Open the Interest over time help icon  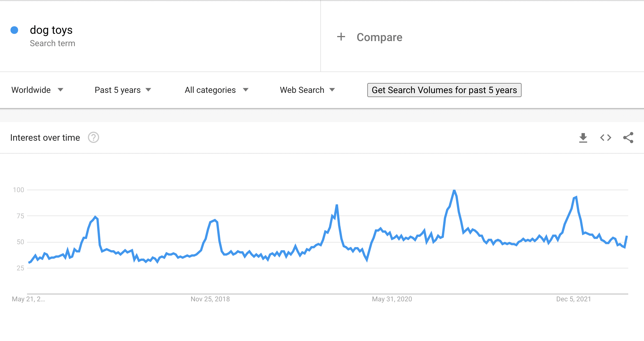pyautogui.click(x=93, y=138)
